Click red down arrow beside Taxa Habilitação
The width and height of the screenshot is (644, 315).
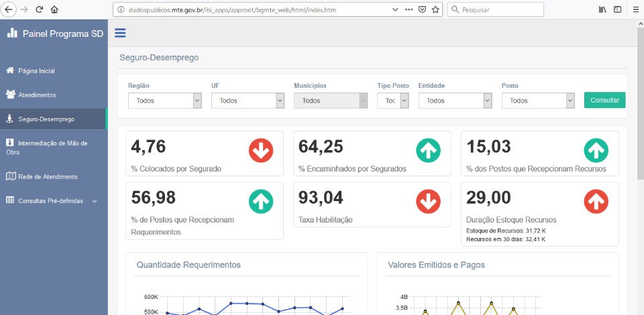[429, 202]
